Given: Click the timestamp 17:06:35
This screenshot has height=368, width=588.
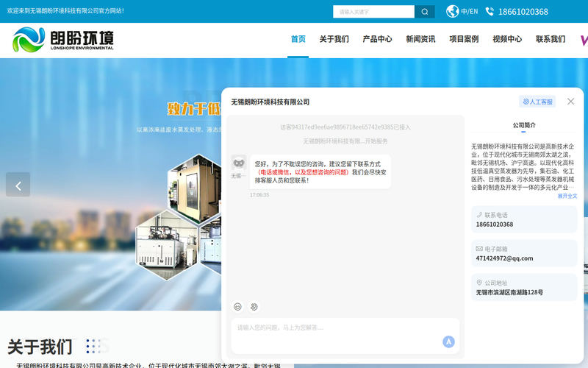Looking at the screenshot, I should (259, 195).
